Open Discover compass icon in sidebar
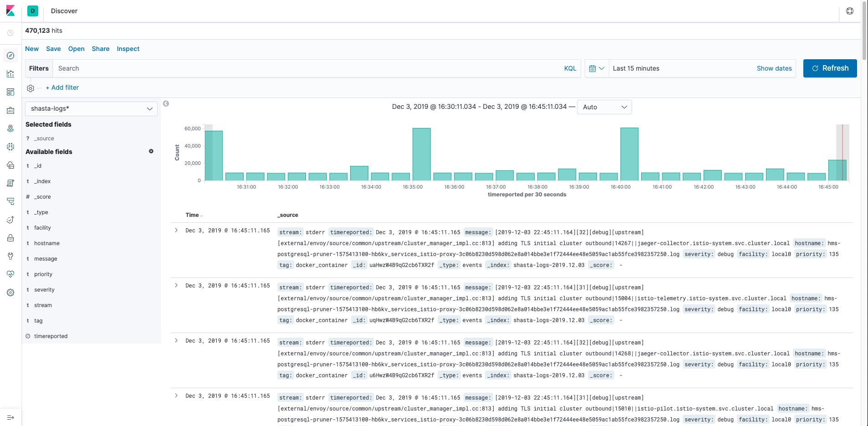This screenshot has width=868, height=426. 10,56
